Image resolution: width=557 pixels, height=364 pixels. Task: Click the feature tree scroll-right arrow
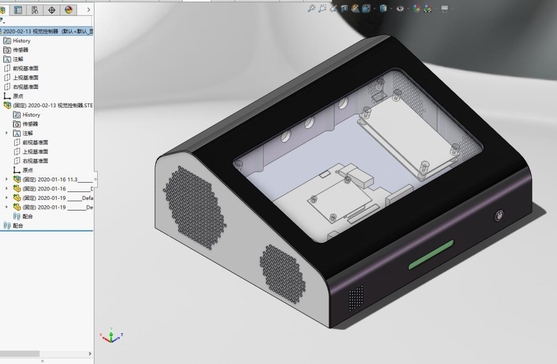90,354
